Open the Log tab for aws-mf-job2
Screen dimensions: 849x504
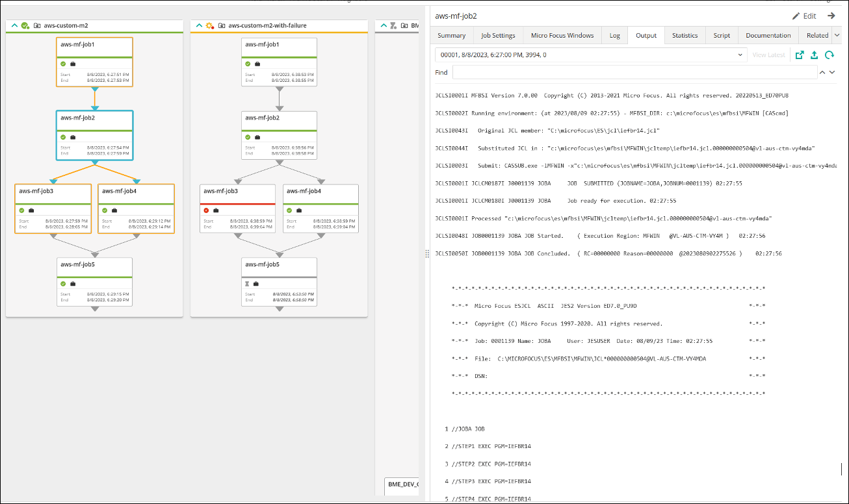point(614,35)
